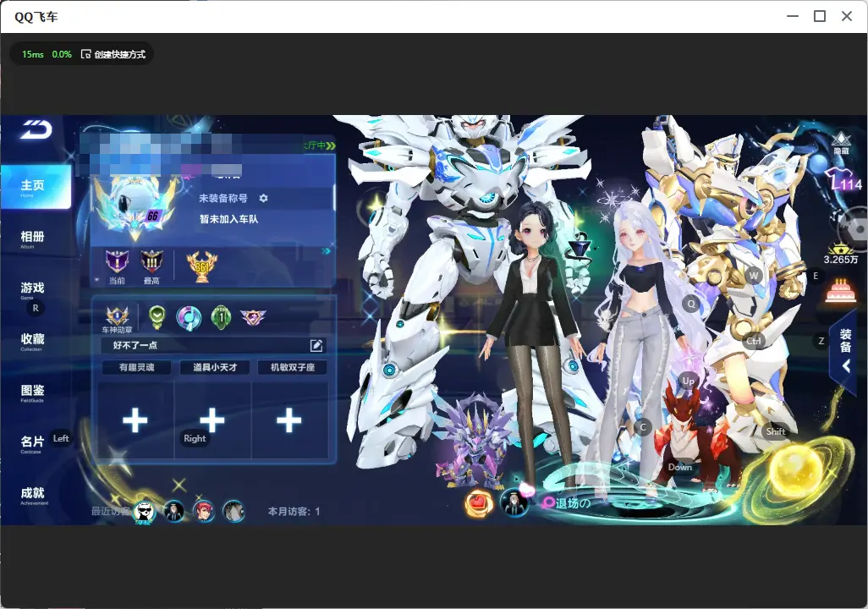
Task: Select the 图鉴 FieldGuide tab
Action: tap(32, 392)
